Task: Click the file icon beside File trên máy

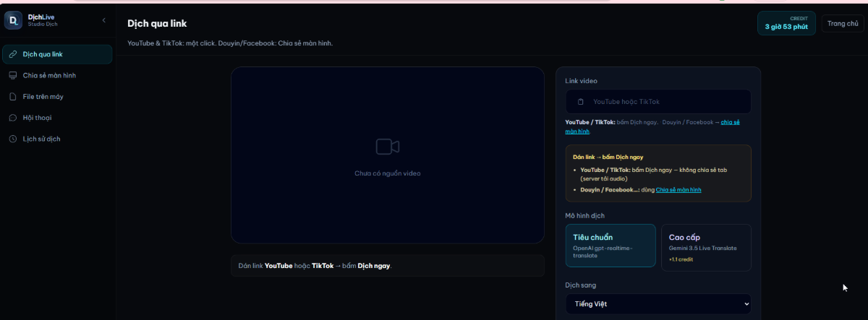Action: point(13,96)
